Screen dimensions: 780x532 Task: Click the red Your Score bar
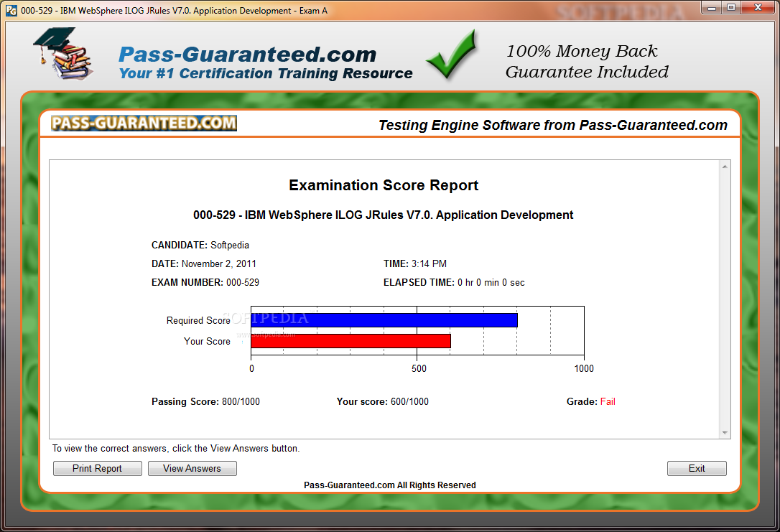[350, 341]
